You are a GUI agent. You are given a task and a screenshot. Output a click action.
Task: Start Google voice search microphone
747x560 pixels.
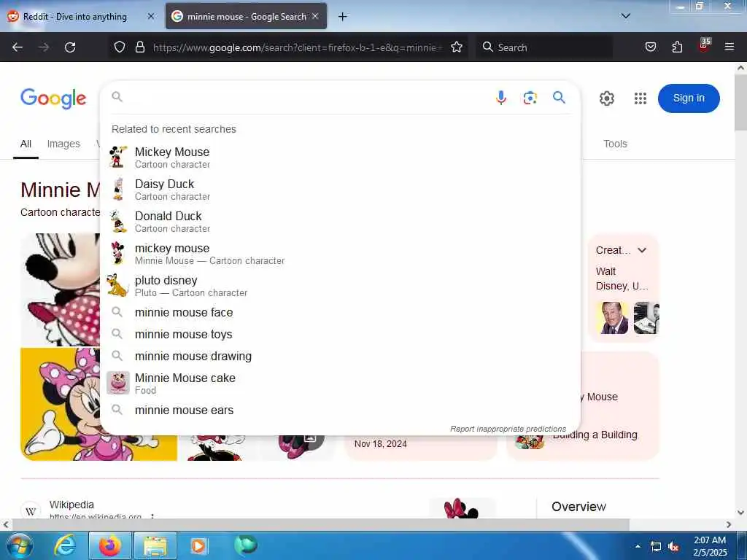500,98
